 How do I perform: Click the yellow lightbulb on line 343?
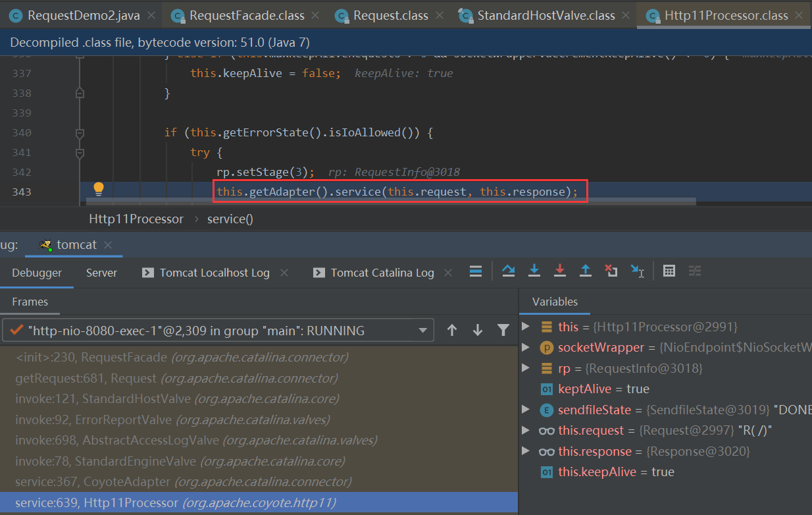[99, 190]
